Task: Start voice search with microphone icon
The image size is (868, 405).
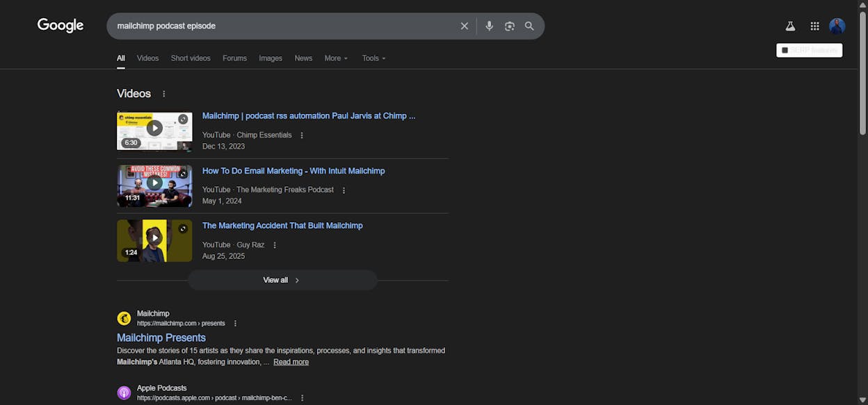Action: tap(490, 26)
